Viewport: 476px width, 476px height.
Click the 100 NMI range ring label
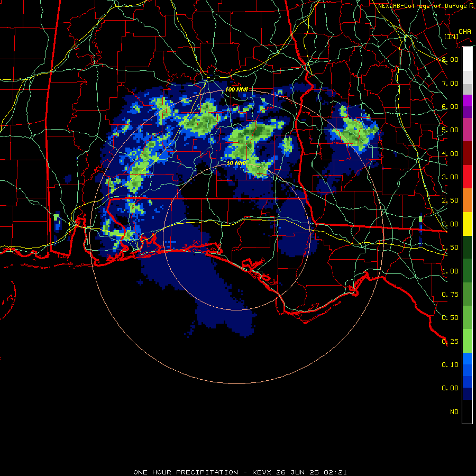(x=236, y=89)
